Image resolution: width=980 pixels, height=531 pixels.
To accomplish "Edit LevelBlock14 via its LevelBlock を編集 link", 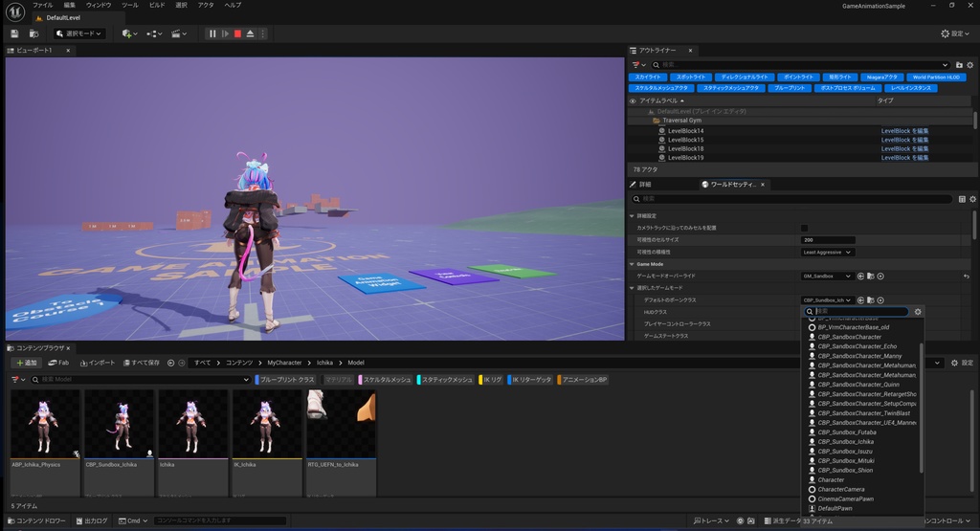I will click(904, 131).
